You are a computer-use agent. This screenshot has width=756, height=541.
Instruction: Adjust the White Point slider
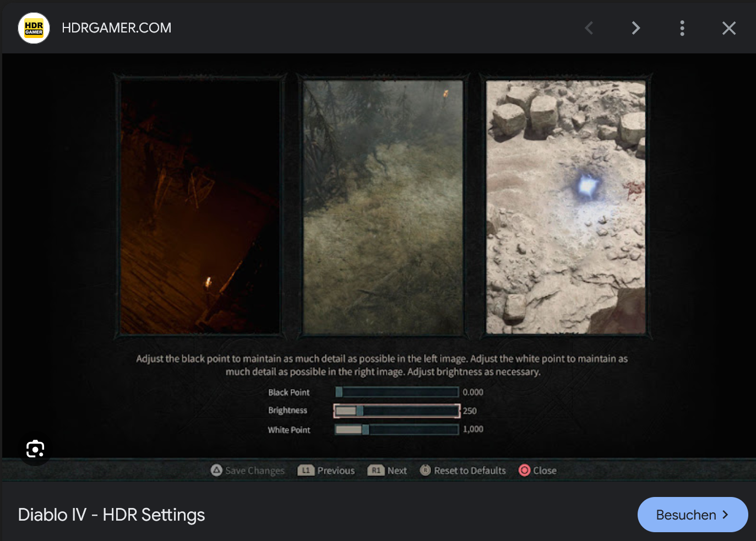tap(397, 429)
